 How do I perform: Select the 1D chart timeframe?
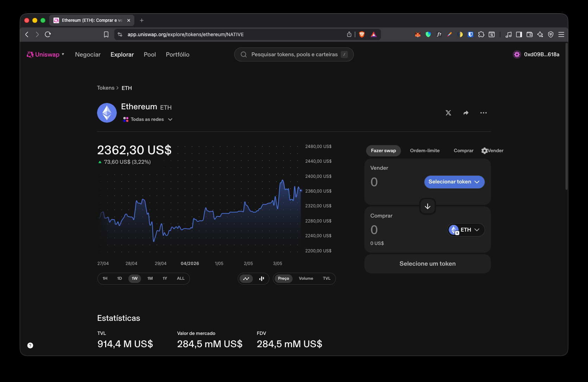120,278
